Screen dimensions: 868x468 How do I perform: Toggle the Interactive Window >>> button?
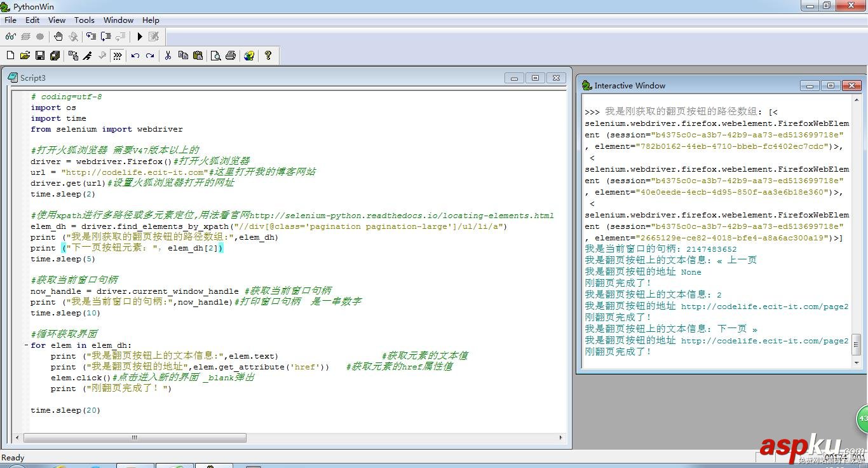coord(118,56)
